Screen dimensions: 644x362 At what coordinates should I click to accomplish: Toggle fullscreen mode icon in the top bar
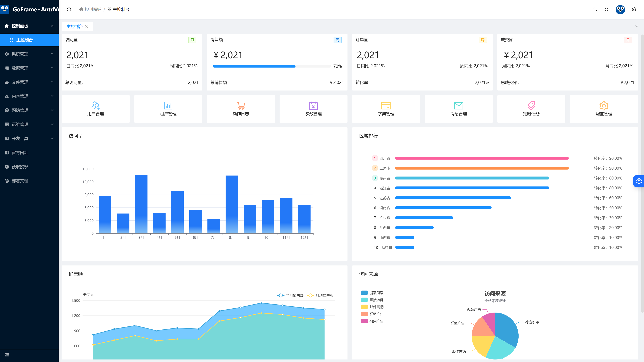click(x=606, y=10)
